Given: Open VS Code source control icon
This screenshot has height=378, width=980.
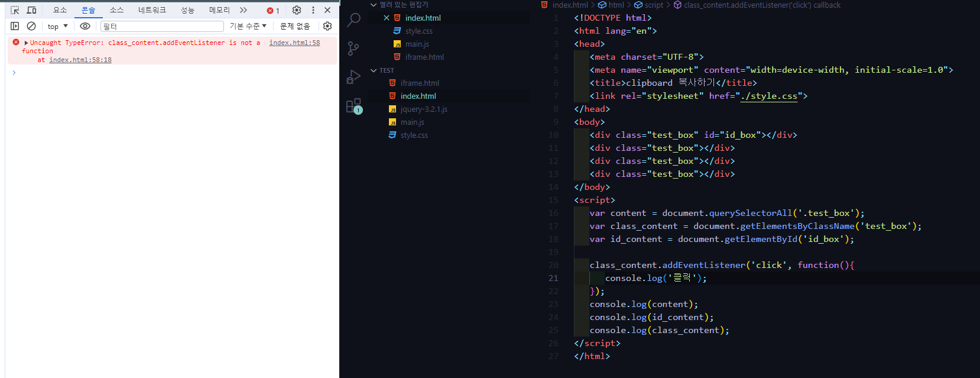Looking at the screenshot, I should click(x=353, y=48).
